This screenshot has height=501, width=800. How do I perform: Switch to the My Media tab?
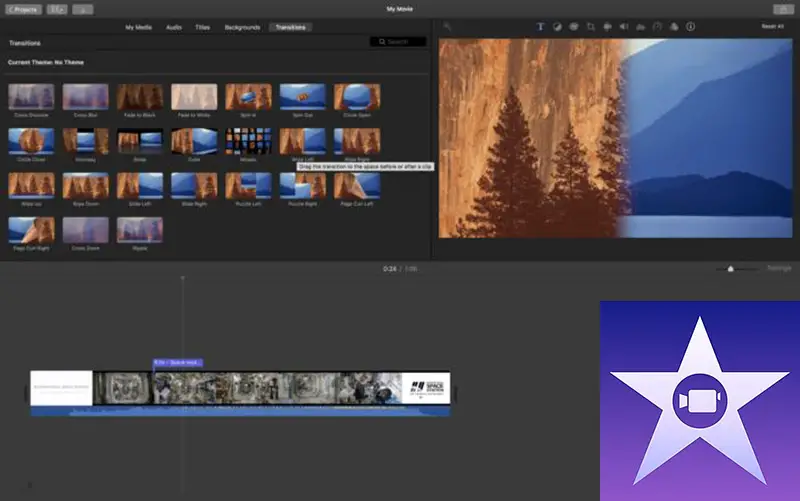(x=139, y=27)
